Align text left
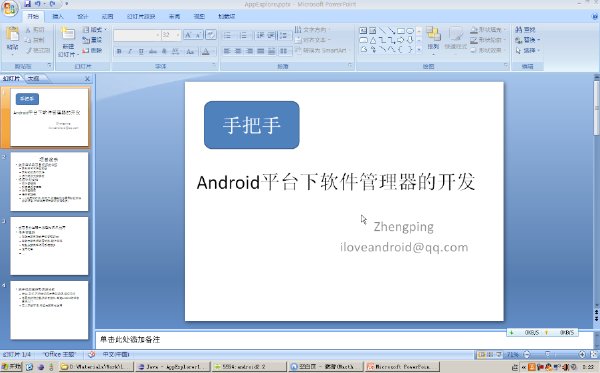 (227, 51)
